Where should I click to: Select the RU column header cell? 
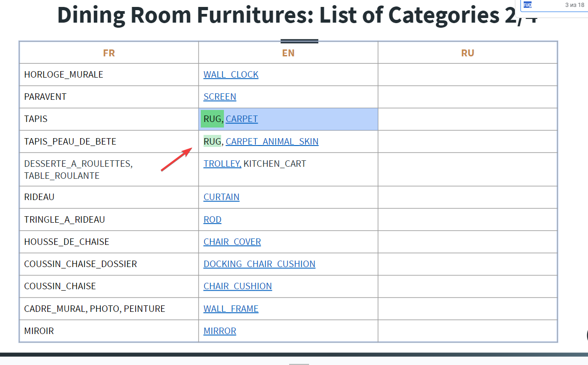tap(467, 53)
